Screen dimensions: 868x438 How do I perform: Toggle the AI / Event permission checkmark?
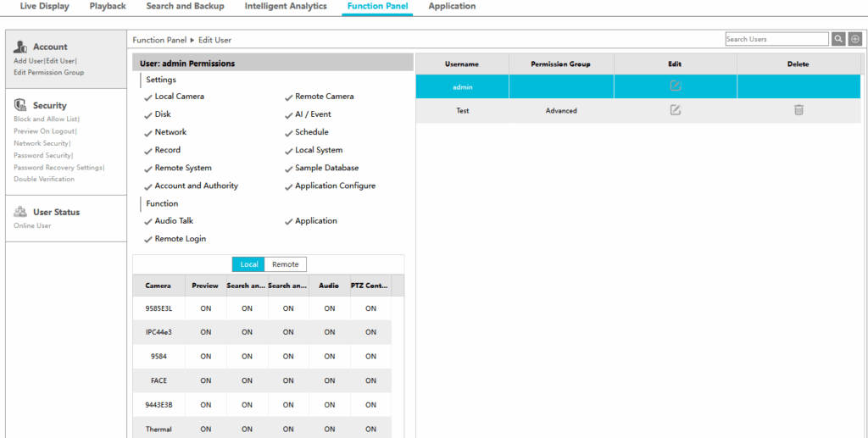pos(288,115)
